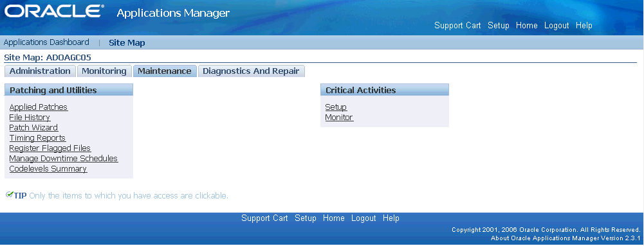Screen dimensions: 644x246
Task: Launch the Patch Wizard
Action: pos(33,128)
